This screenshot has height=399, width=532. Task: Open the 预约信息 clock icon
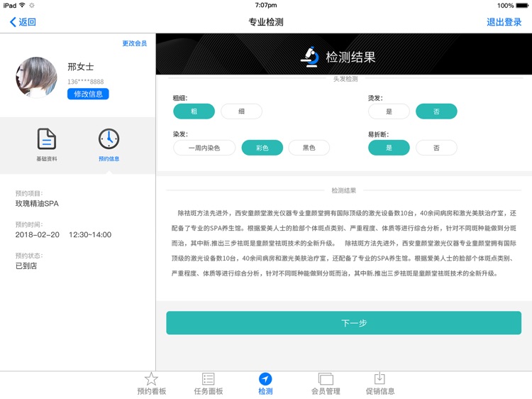coord(109,139)
